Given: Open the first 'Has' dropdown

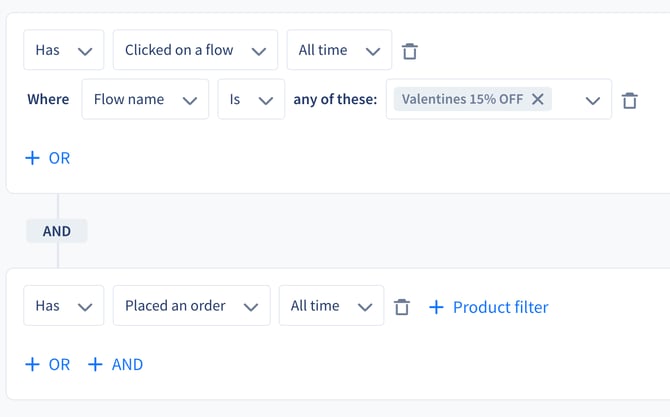Looking at the screenshot, I should pyautogui.click(x=64, y=50).
